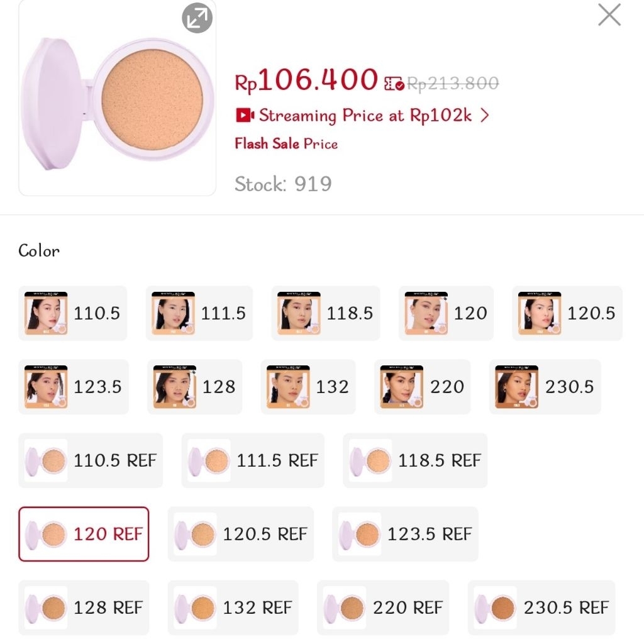The image size is (644, 644).
Task: Pick the 132 REF refill option
Action: point(233,608)
